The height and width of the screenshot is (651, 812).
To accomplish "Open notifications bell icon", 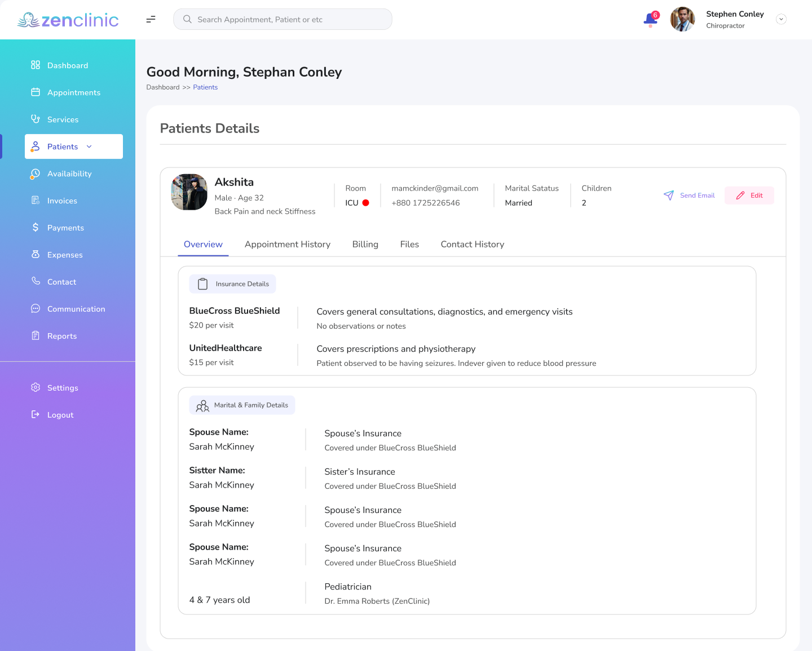I will tap(651, 19).
